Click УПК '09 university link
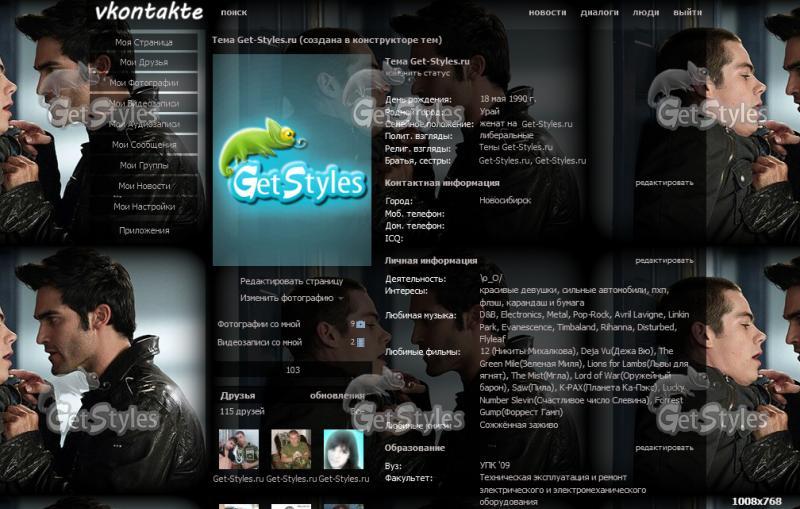 tap(494, 465)
